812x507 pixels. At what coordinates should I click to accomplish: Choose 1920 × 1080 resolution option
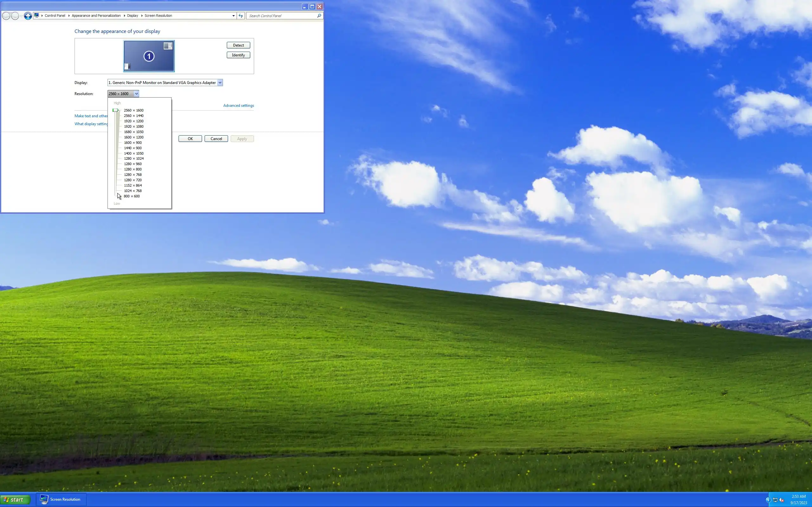coord(134,126)
